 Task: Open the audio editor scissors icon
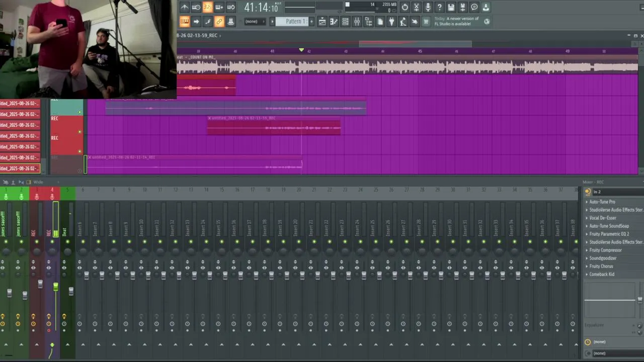point(417,7)
